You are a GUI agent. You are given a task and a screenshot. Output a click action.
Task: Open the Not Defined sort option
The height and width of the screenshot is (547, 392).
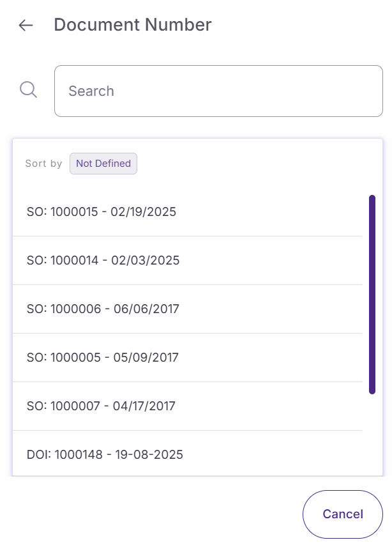(103, 164)
